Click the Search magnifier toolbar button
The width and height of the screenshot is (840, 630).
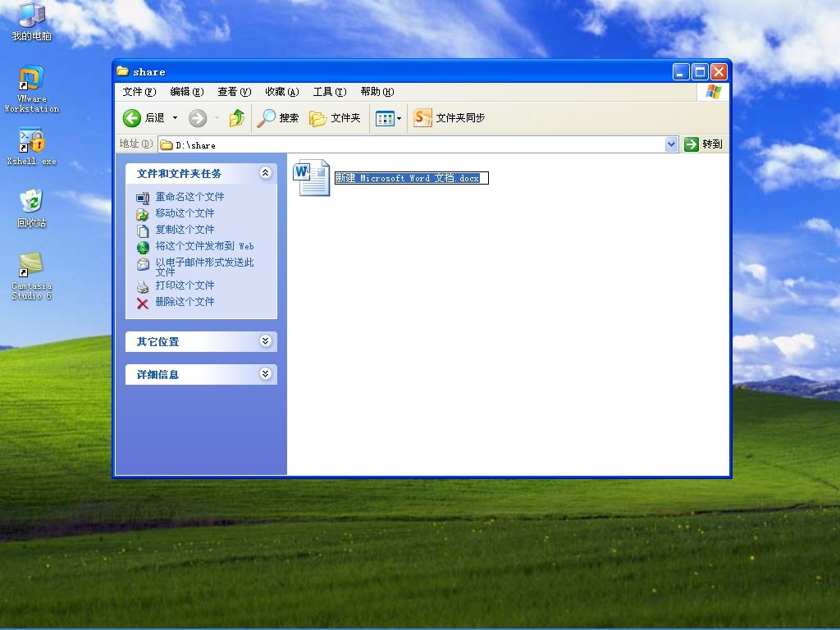point(277,118)
